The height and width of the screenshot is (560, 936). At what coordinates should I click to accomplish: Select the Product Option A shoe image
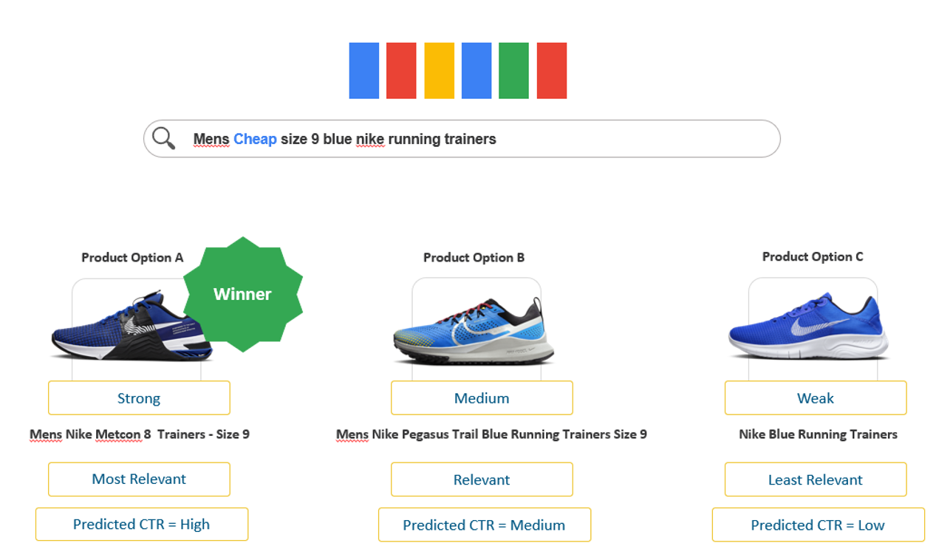click(131, 327)
